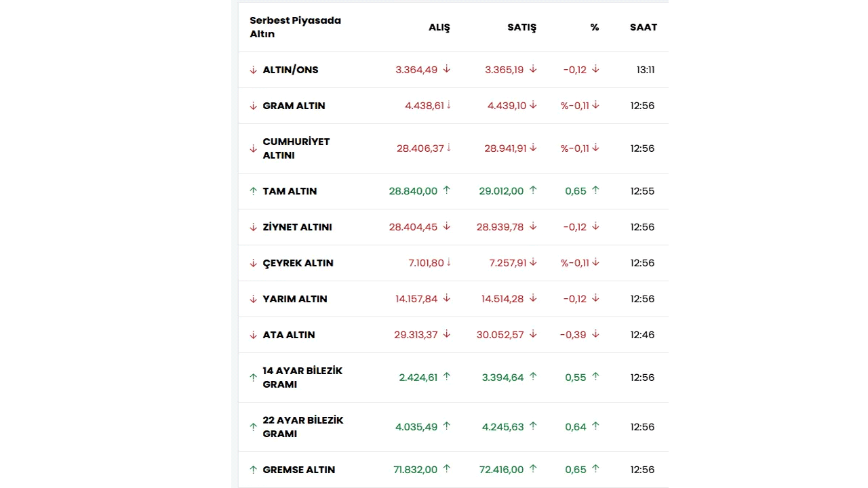Click the arrow next to 2.424,61 buy price
868x488 pixels.
tap(447, 377)
